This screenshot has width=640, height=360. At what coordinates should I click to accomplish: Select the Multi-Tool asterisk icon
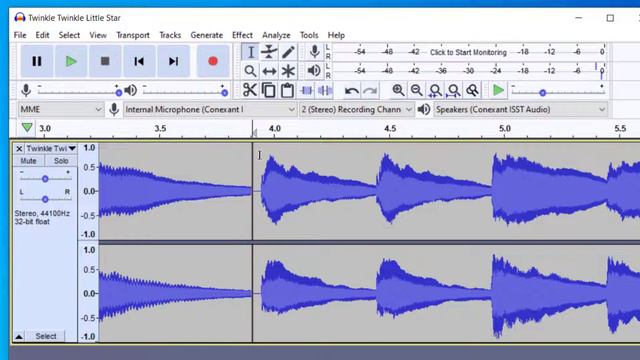[288, 71]
